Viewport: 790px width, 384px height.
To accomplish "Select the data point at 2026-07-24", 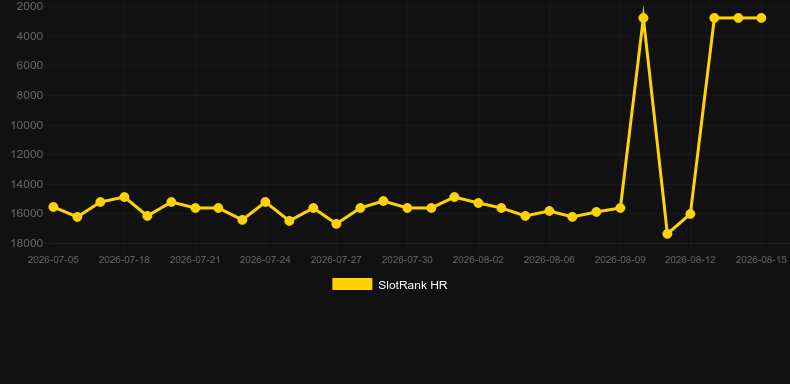I will tap(266, 202).
